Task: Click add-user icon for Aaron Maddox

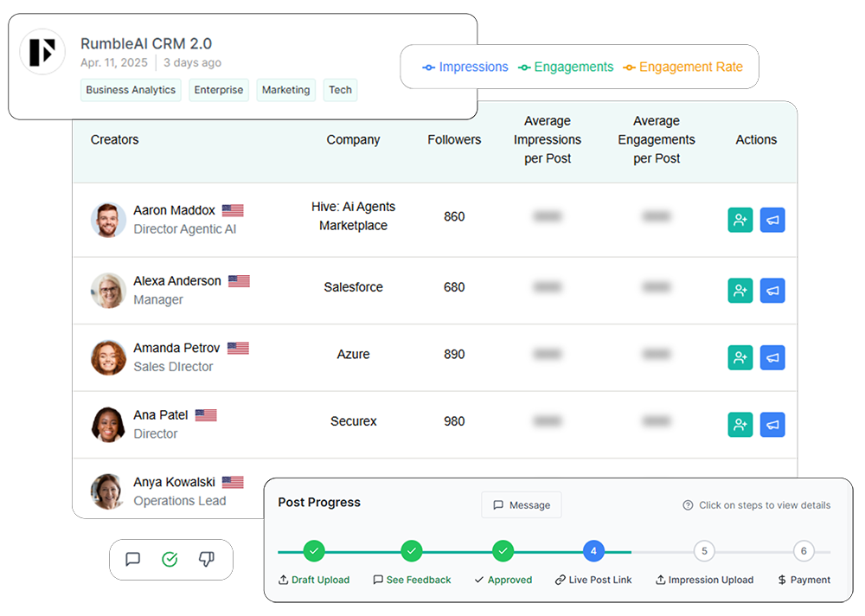Action: coord(740,221)
